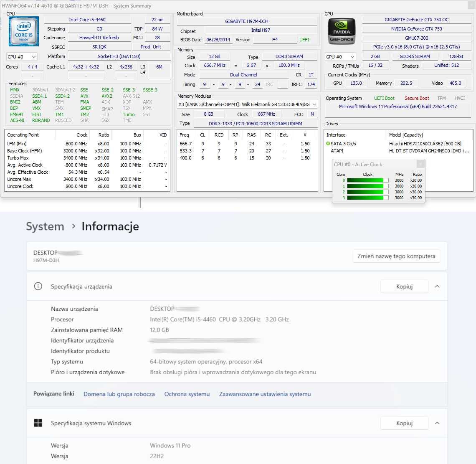Click the Dual-Channel memory mode value
This screenshot has height=464, width=476.
(243, 75)
